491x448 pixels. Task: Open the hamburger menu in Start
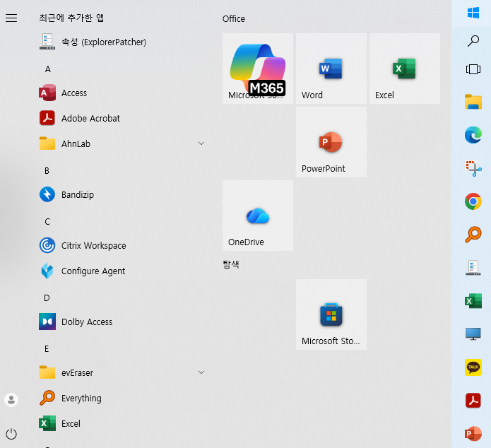pyautogui.click(x=11, y=18)
